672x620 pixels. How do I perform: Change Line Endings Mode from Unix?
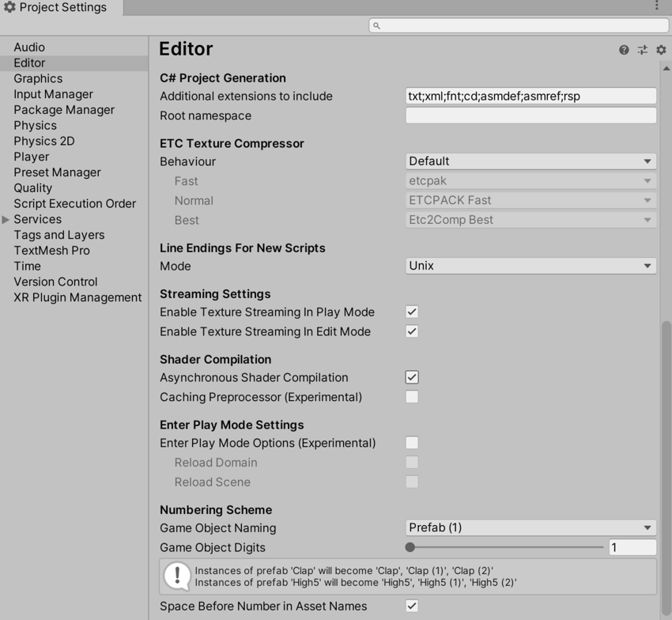click(530, 266)
